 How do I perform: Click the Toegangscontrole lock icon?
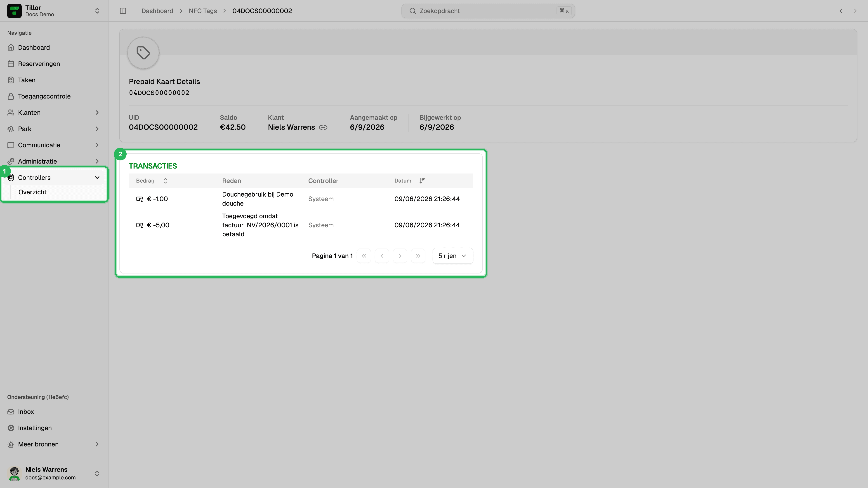click(x=11, y=96)
